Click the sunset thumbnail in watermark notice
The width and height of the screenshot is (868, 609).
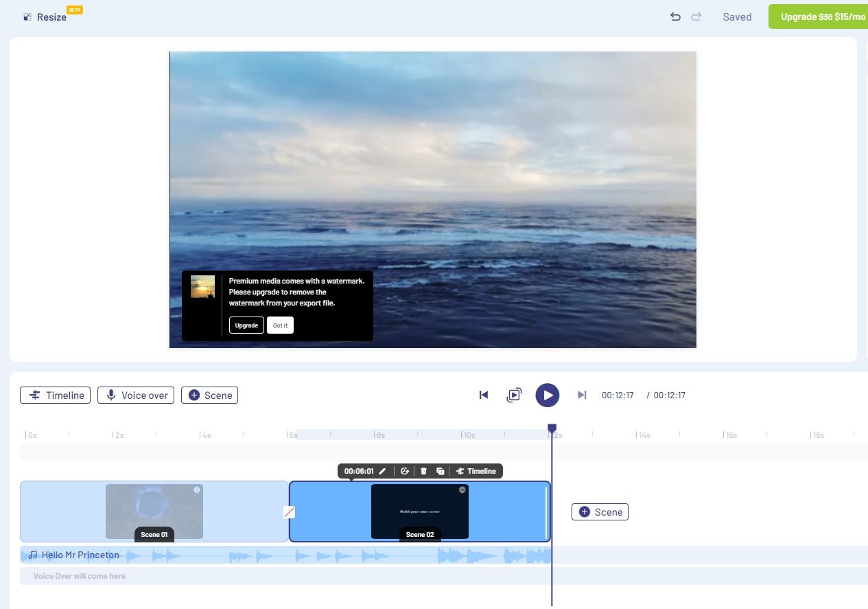pyautogui.click(x=202, y=286)
